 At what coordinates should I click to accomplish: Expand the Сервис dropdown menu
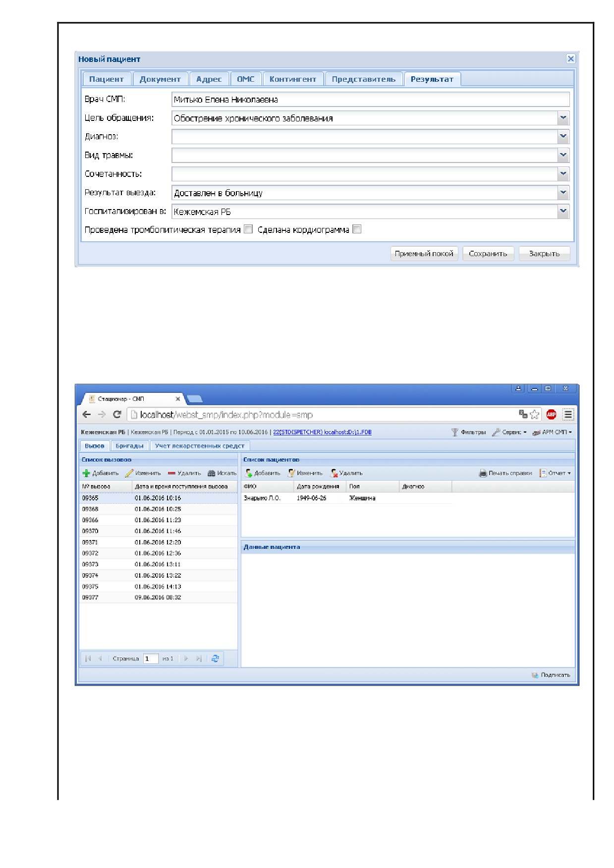pyautogui.click(x=509, y=433)
